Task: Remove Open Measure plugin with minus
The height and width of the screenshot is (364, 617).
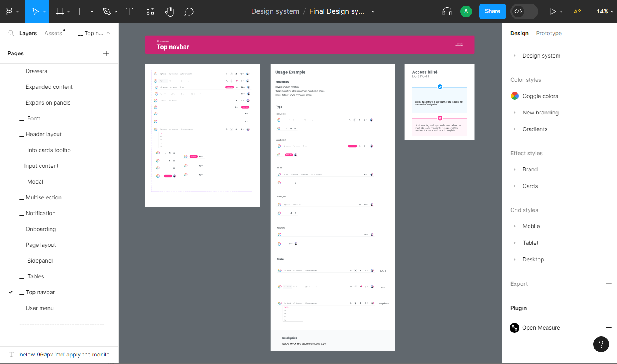Action: pyautogui.click(x=609, y=328)
